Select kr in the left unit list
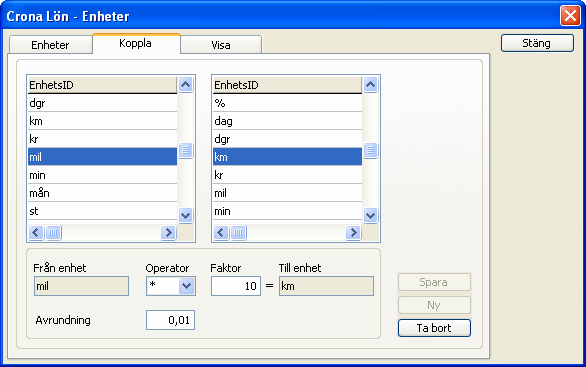Image resolution: width=586 pixels, height=367 pixels. [102, 139]
